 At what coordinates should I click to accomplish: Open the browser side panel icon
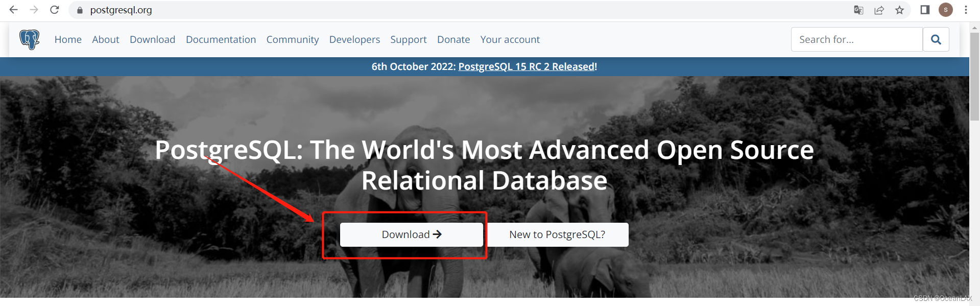click(925, 10)
